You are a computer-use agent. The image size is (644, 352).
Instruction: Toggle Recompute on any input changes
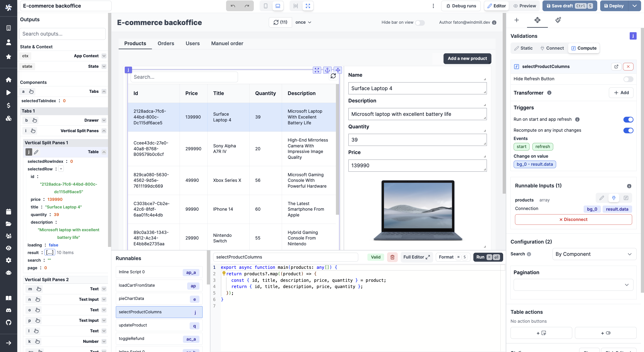click(x=628, y=130)
